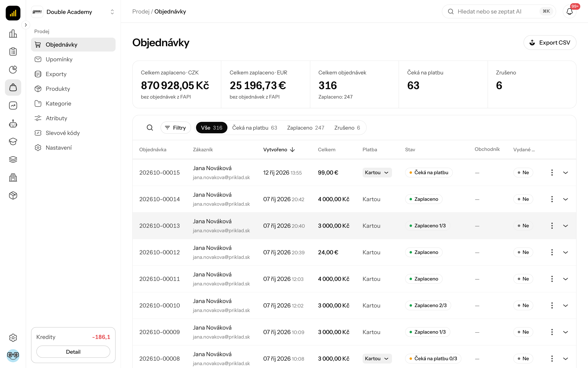The image size is (588, 368).
Task: Expand details chevron for order 202610-00013
Action: tap(565, 226)
